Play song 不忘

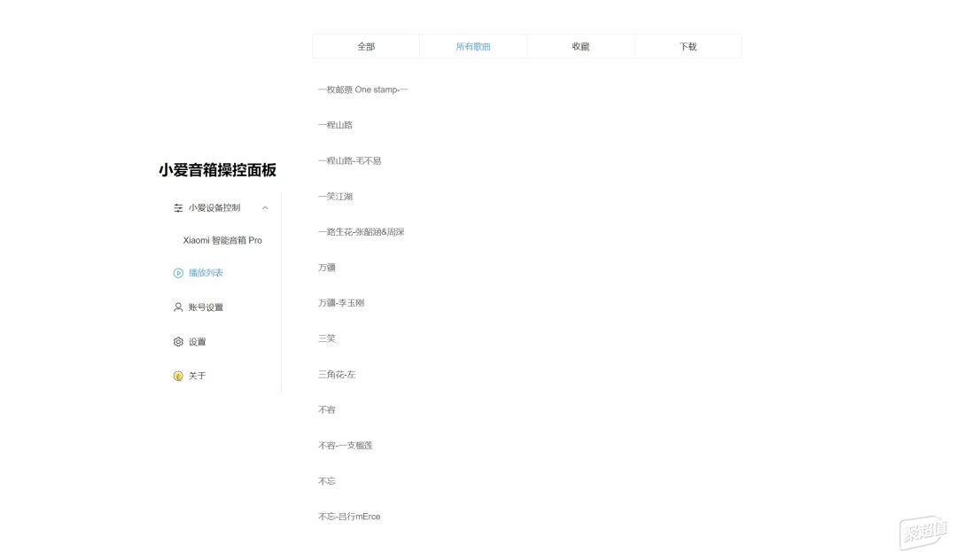326,481
